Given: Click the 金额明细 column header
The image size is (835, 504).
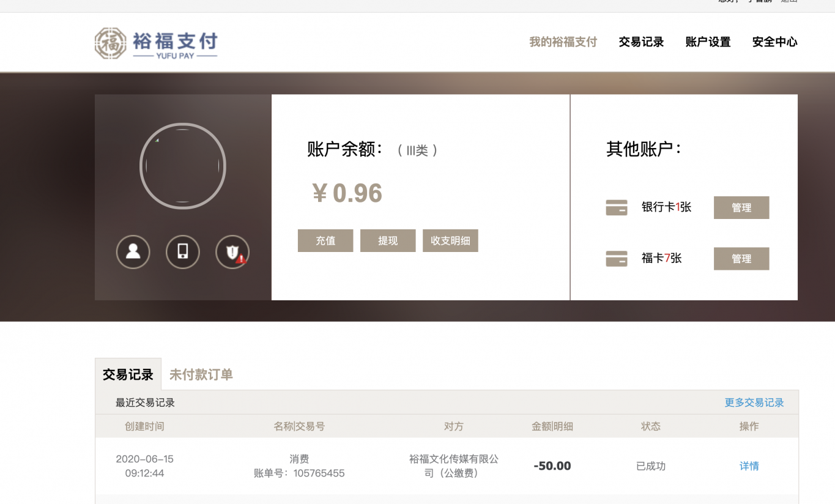Looking at the screenshot, I should click(552, 426).
